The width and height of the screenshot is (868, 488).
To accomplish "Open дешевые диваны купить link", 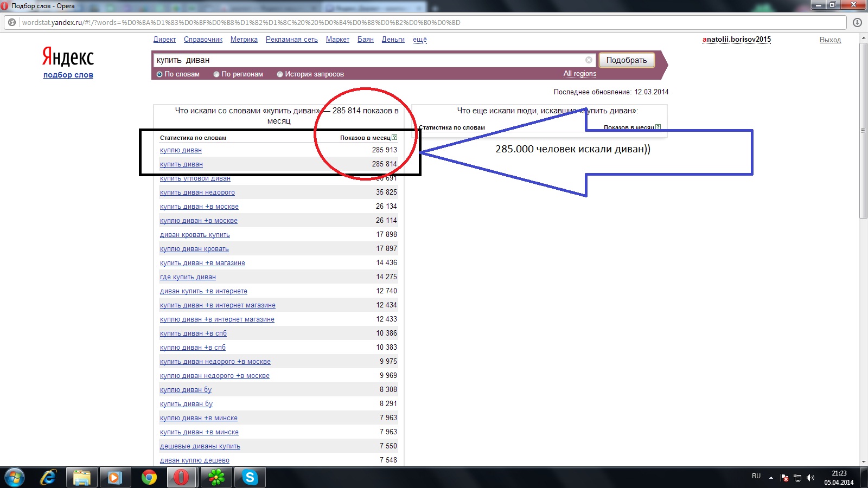I will click(200, 446).
